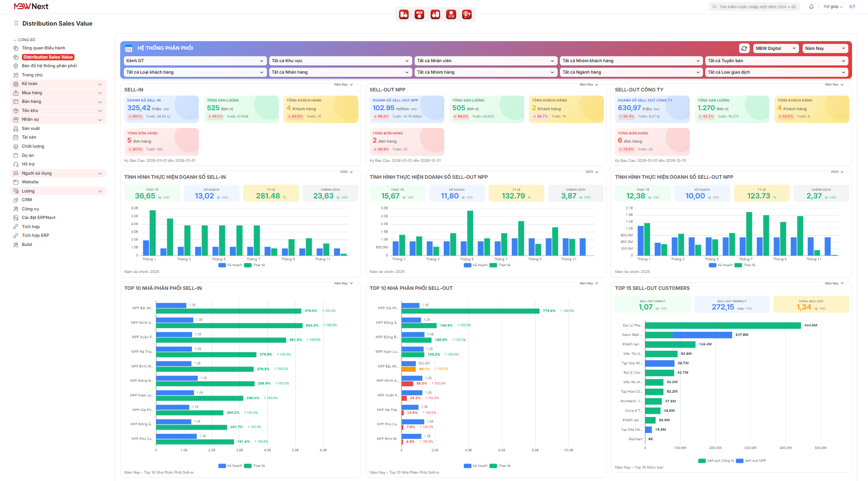Click the last red shortcut icon

pos(467,15)
